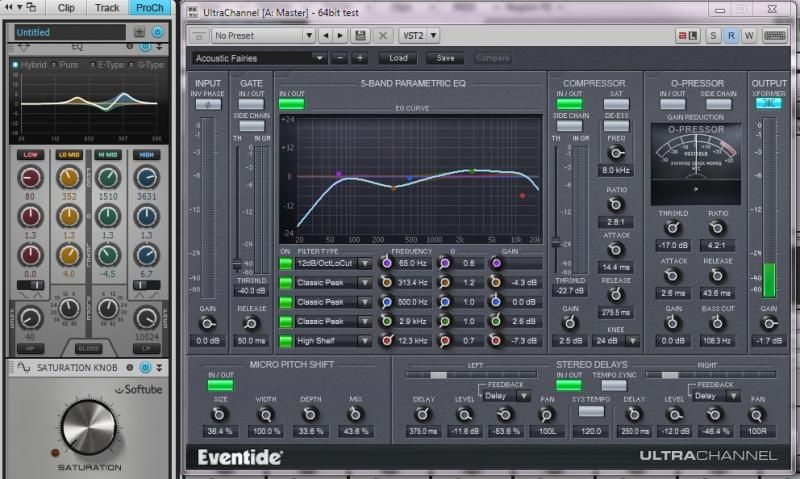This screenshot has width=800, height=479.
Task: Click the dock/undock icon left of the Clip tab
Action: [x=32, y=7]
